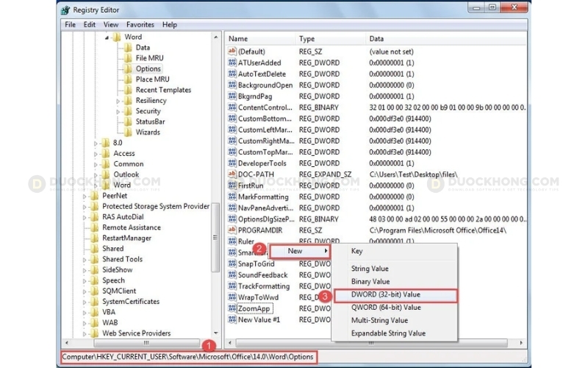Click the icon beside CustomLeftMar value

coord(232,130)
